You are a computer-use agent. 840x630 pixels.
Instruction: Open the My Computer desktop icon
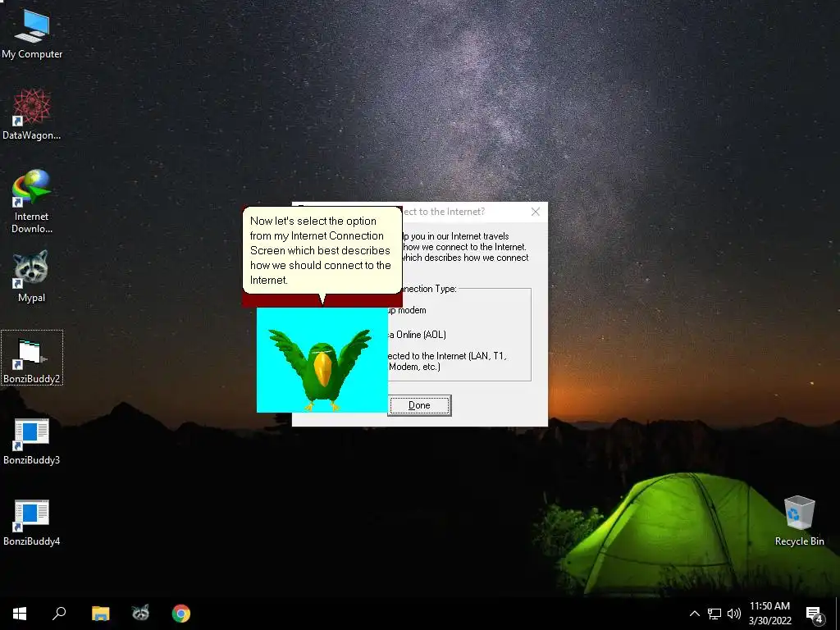click(x=32, y=33)
